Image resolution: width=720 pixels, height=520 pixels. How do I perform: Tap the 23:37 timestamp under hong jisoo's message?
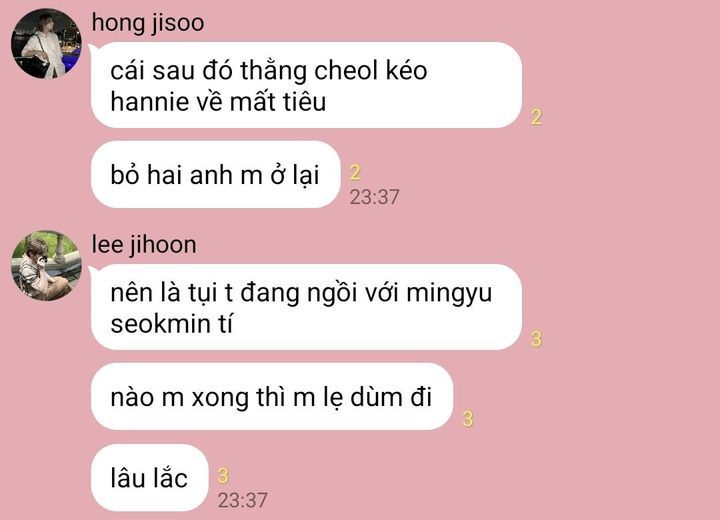point(375,197)
